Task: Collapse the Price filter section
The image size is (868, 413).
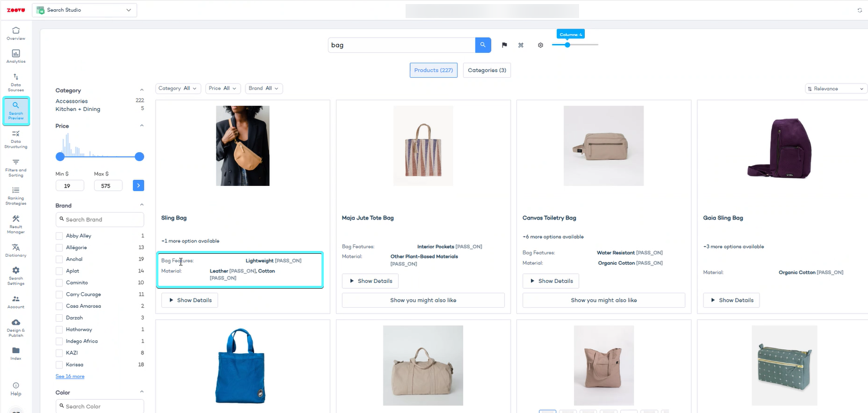Action: coord(142,126)
